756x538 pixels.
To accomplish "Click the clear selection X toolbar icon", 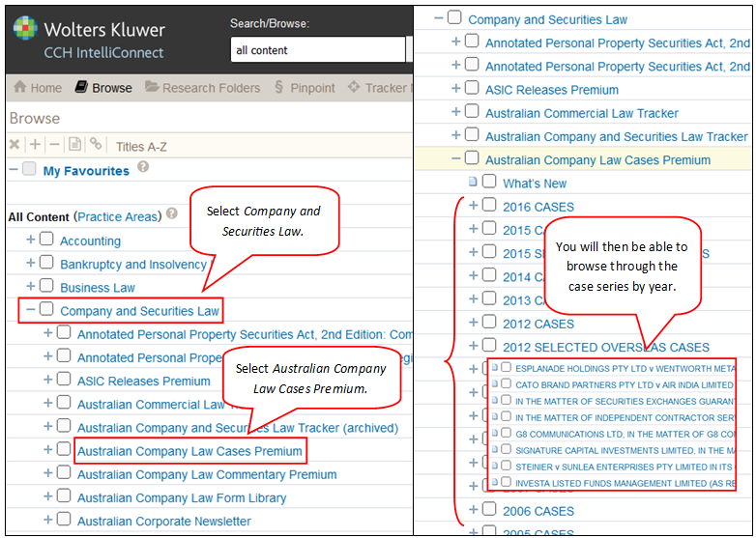I will click(15, 144).
